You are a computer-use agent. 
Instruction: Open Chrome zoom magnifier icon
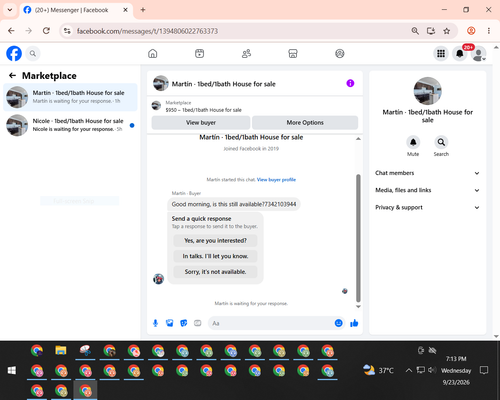point(415,31)
